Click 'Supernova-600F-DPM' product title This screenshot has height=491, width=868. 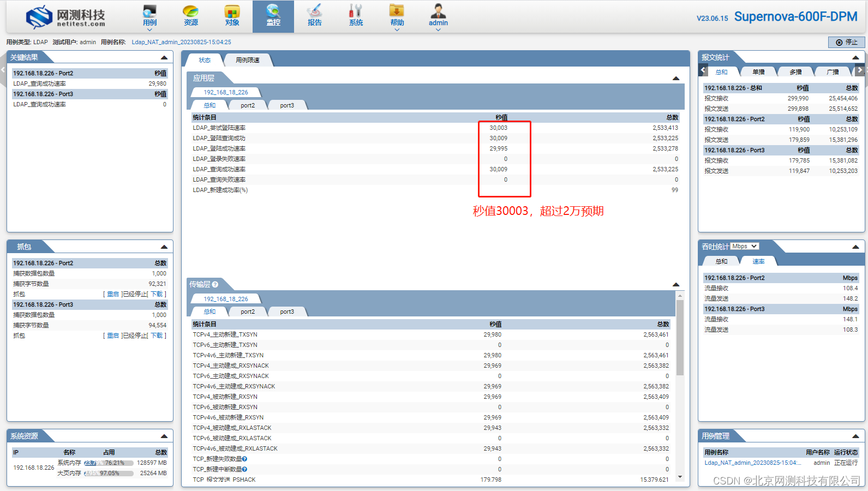(795, 17)
